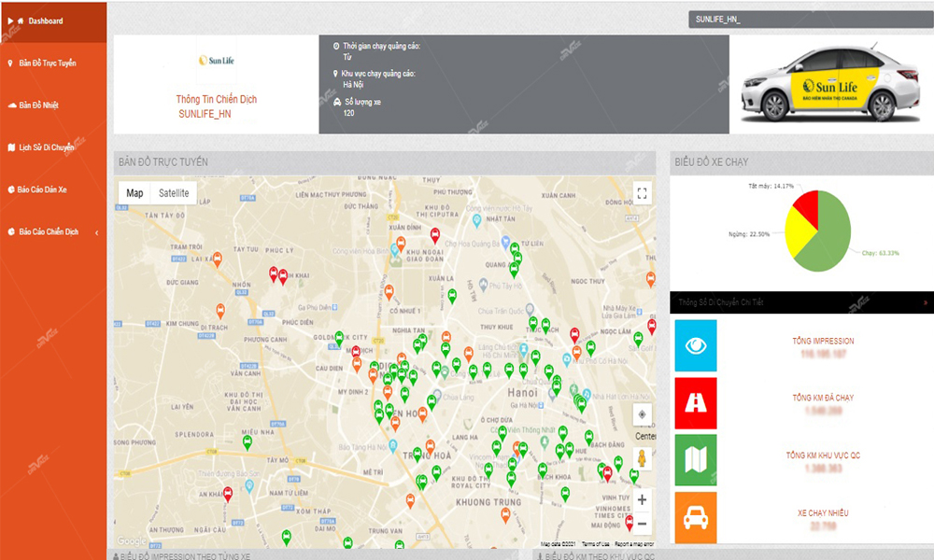
Task: Go to Bản Đồ Trực Tuyến page
Action: tap(47, 63)
